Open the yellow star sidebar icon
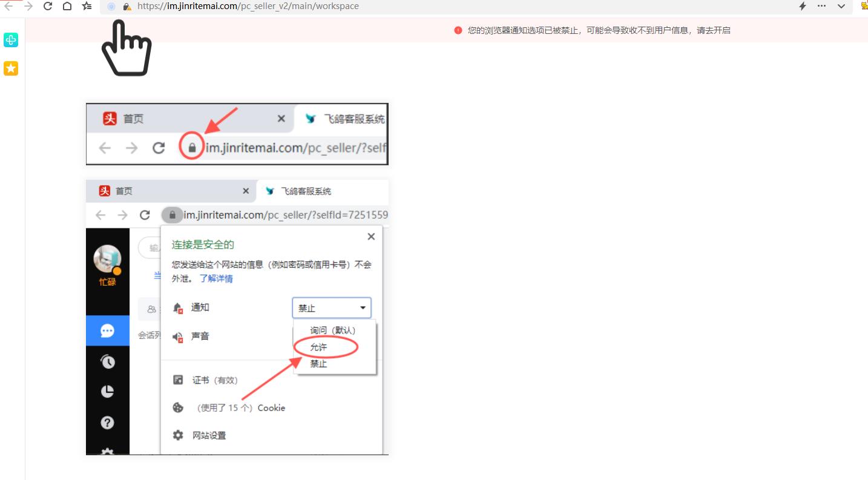Viewport: 868px width, 480px height. tap(11, 68)
